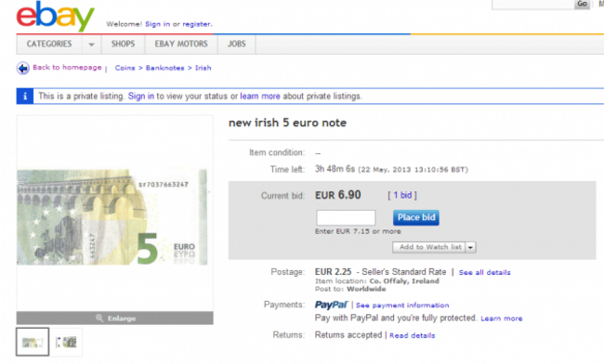Select the first banknote thumbnail

pos(33,342)
